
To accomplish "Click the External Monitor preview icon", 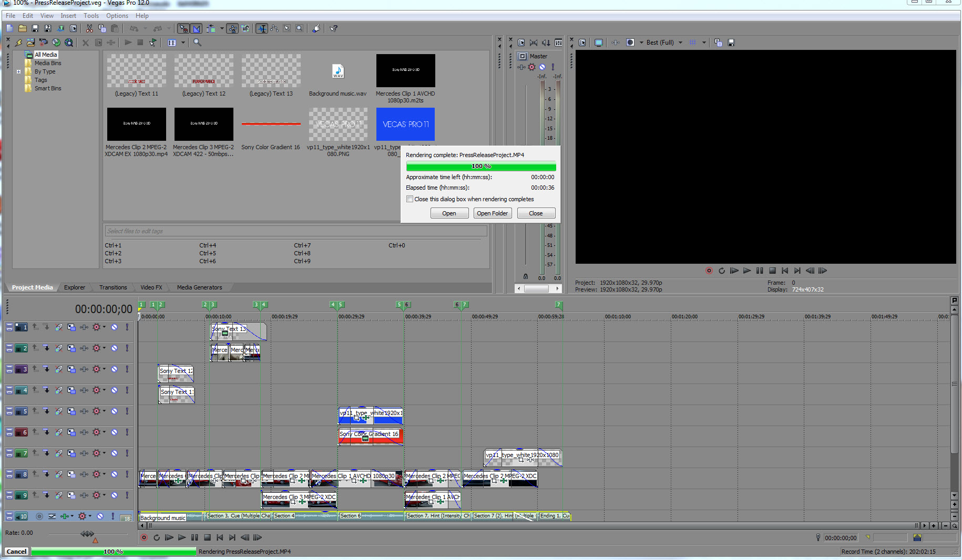I will (x=598, y=43).
